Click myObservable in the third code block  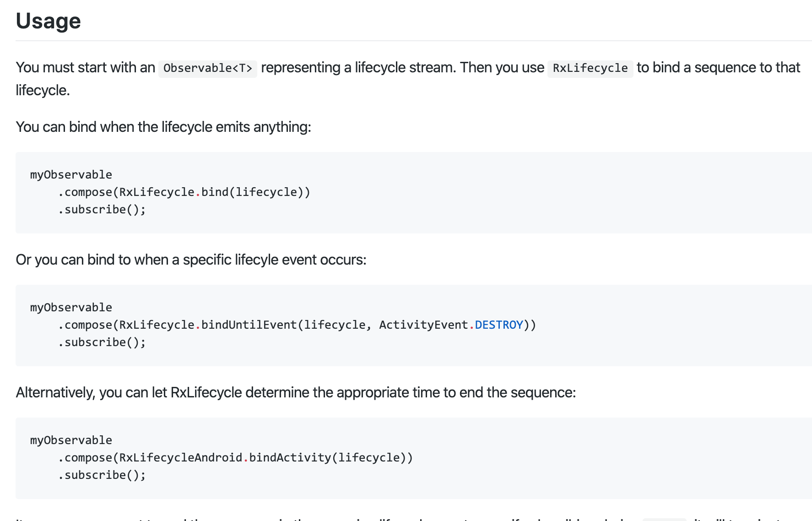coord(71,440)
